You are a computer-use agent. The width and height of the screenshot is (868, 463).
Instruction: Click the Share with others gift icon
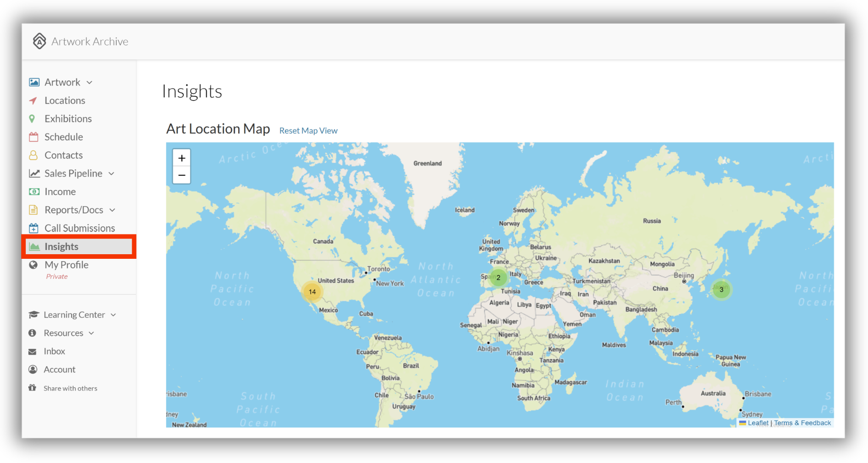pos(33,388)
